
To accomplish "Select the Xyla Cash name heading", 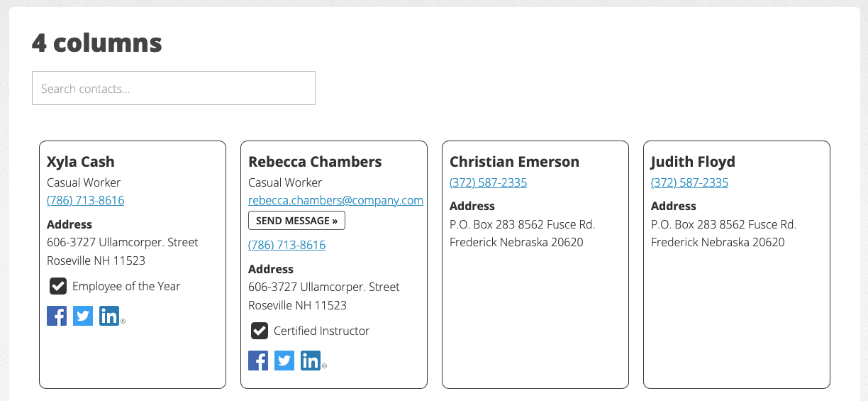I will (x=80, y=162).
